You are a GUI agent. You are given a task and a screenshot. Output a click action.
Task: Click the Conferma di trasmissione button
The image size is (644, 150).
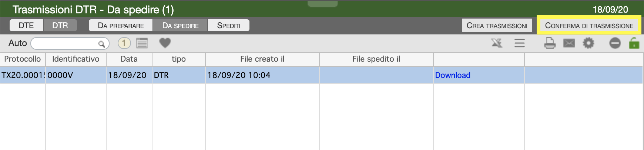click(x=589, y=25)
